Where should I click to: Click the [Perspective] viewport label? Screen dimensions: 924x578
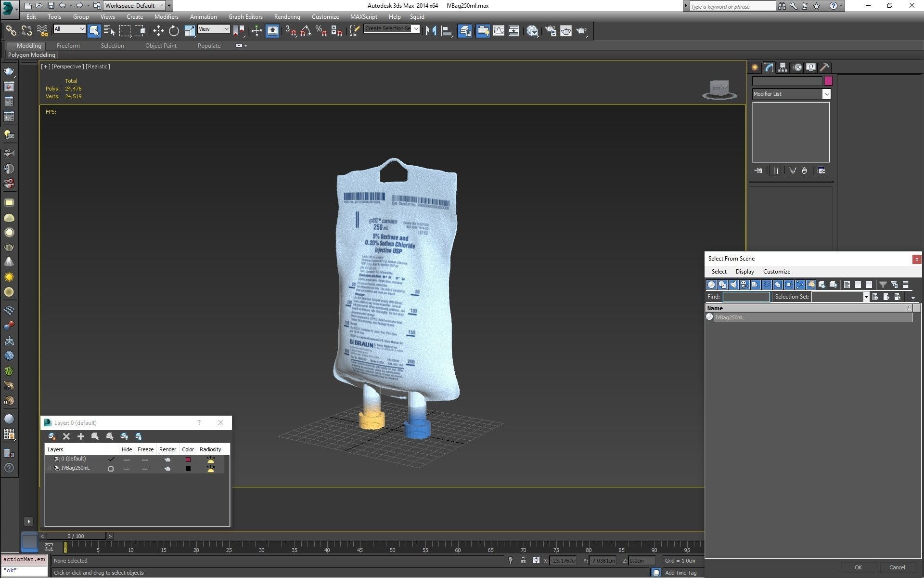click(68, 66)
